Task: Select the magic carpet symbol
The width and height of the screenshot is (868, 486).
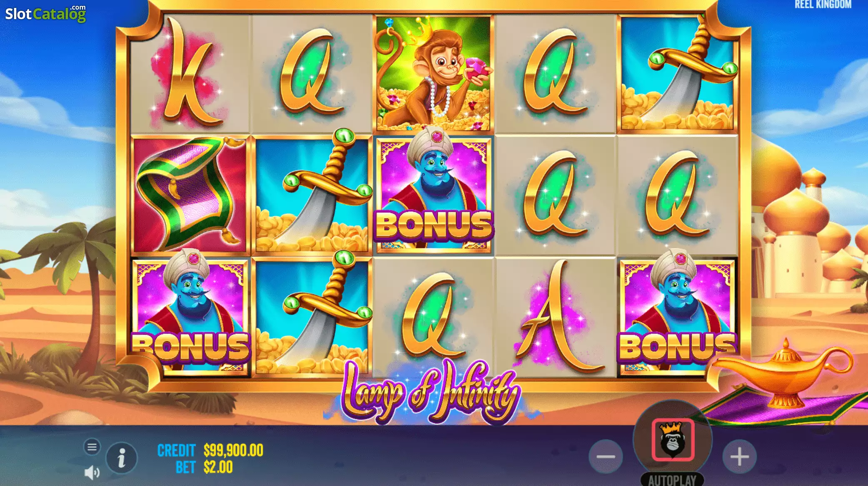Action: pos(190,195)
